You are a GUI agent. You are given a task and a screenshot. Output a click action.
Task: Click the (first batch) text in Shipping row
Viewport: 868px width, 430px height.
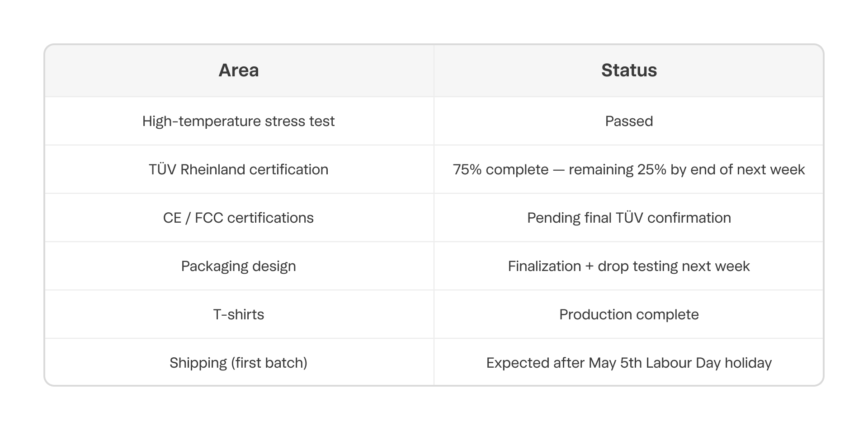click(269, 363)
